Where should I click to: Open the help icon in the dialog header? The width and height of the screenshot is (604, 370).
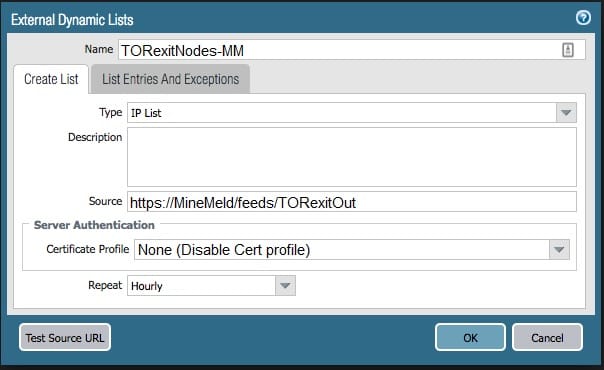pyautogui.click(x=583, y=18)
